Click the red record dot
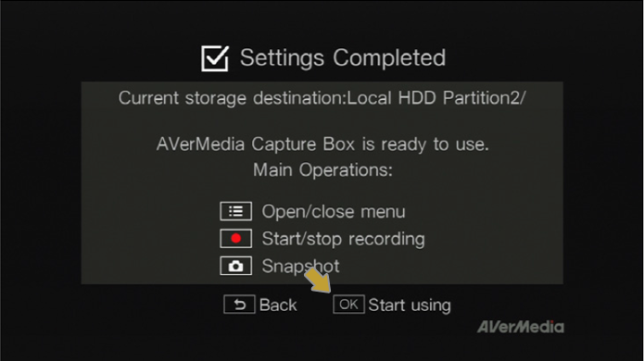The height and width of the screenshot is (361, 644). 235,238
